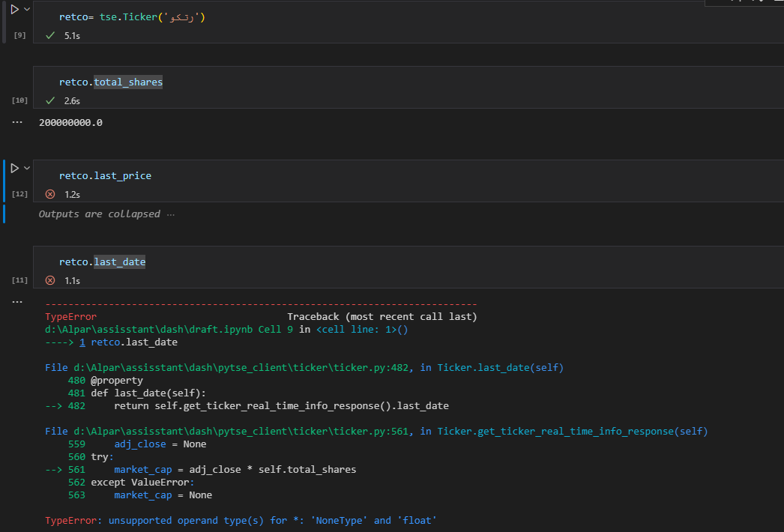Image resolution: width=784 pixels, height=532 pixels.
Task: Run the retco.last_price cell
Action: point(14,168)
